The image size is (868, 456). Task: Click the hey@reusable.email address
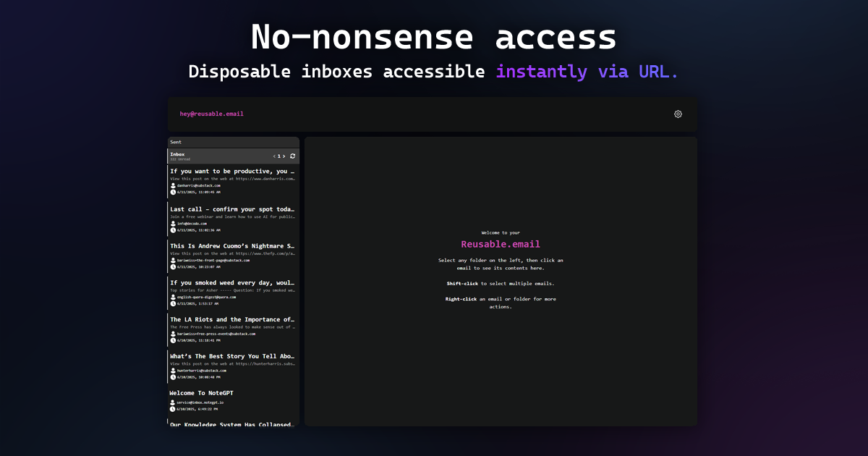pos(212,114)
